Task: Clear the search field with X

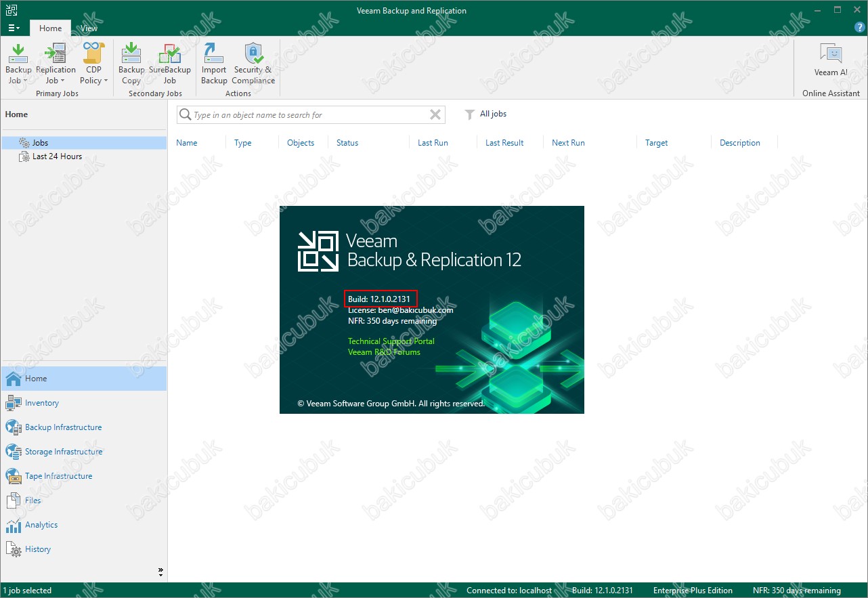Action: (x=435, y=115)
